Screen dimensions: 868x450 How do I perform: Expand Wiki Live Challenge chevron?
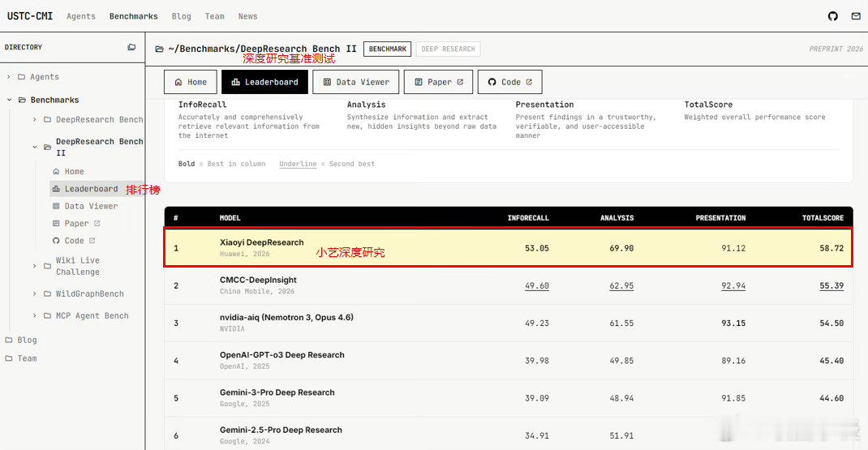[x=34, y=266]
